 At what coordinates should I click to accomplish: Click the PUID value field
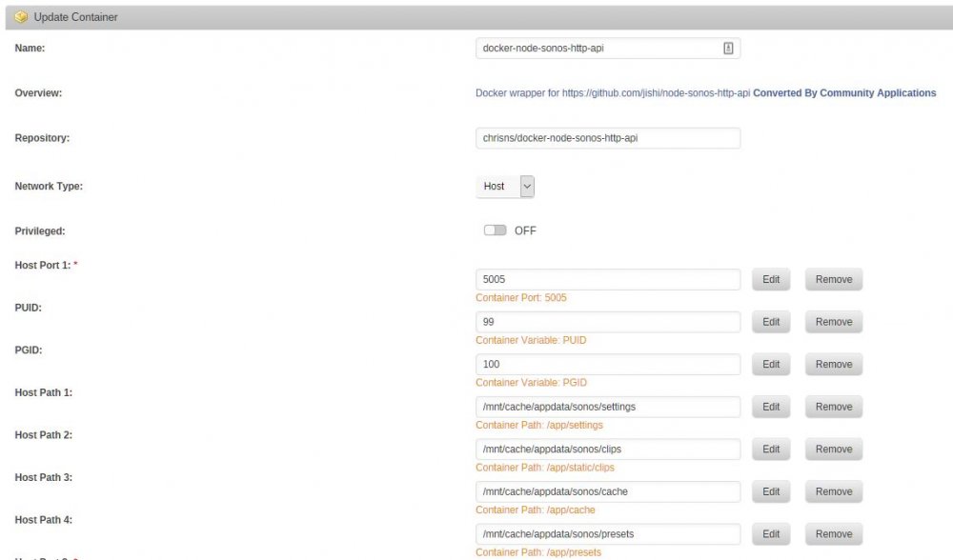pyautogui.click(x=608, y=322)
